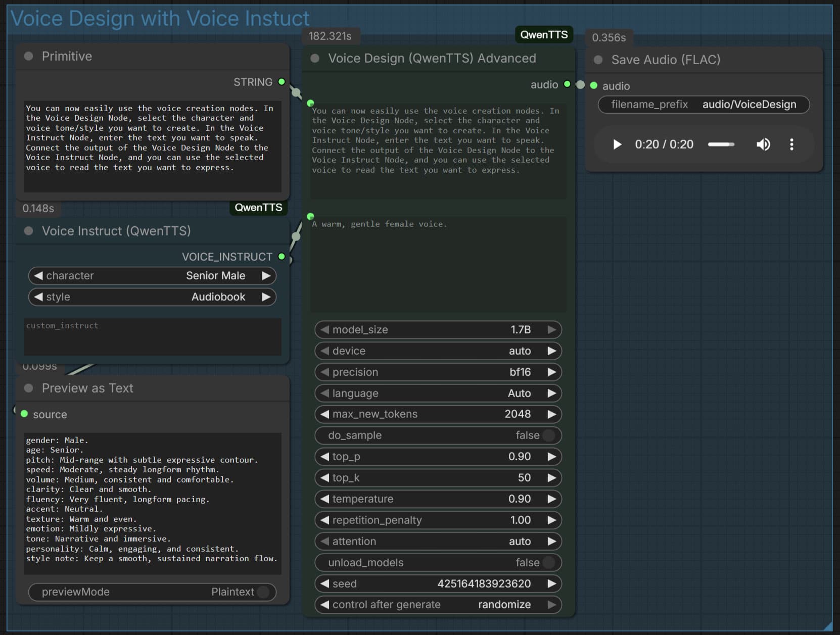Select previous style option

pos(38,297)
